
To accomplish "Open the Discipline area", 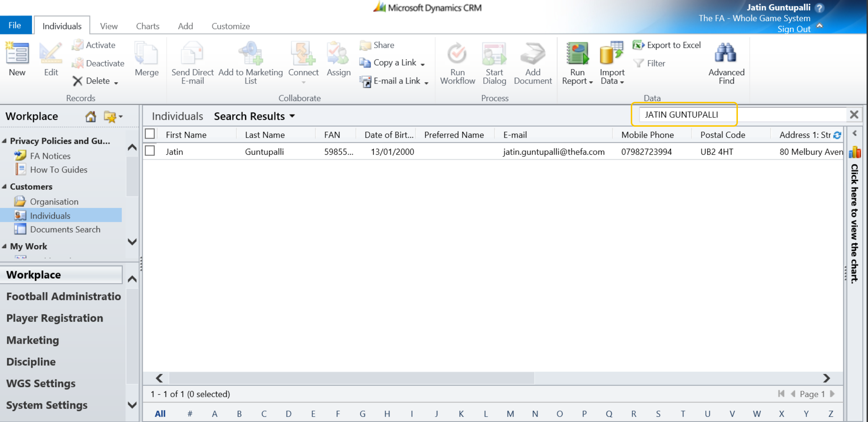I will click(x=31, y=362).
